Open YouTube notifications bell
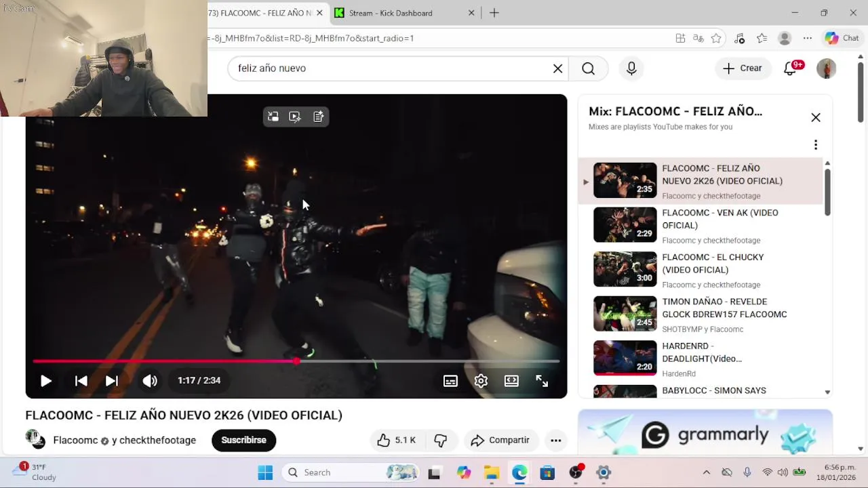Screen dimensions: 868x488 coord(790,68)
